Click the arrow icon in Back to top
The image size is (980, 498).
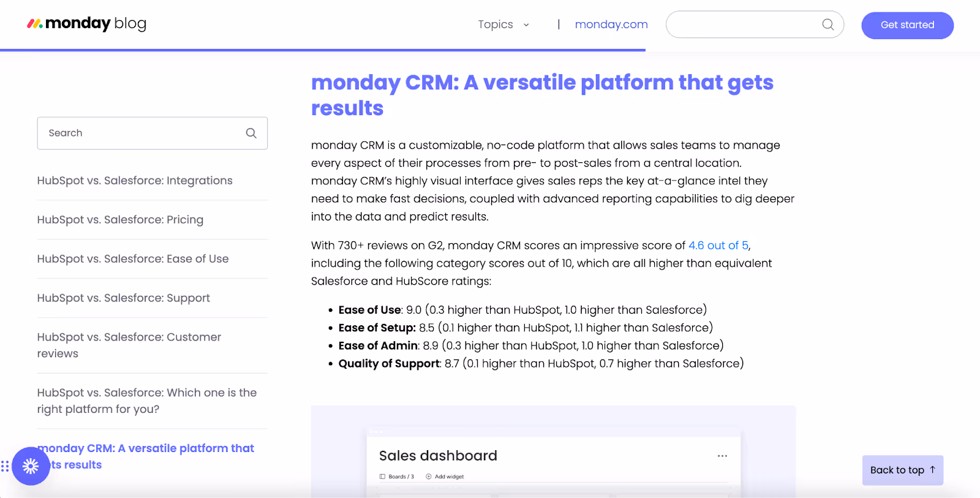[933, 470]
